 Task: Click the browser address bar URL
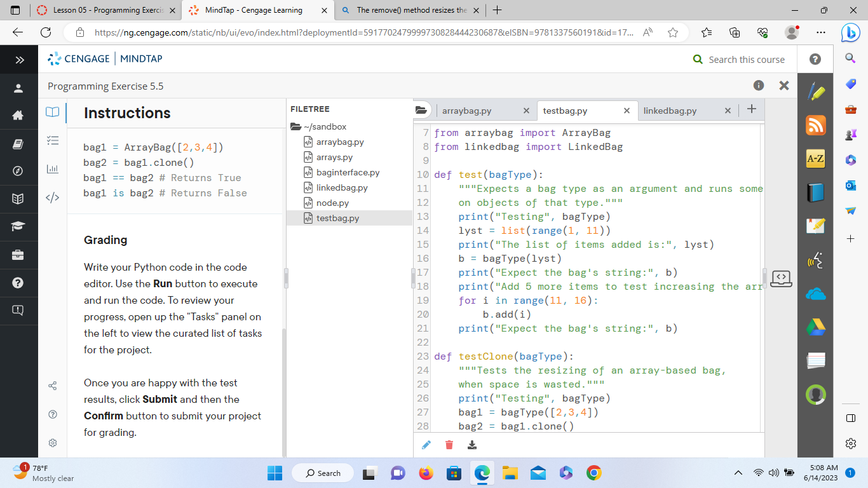(x=363, y=33)
